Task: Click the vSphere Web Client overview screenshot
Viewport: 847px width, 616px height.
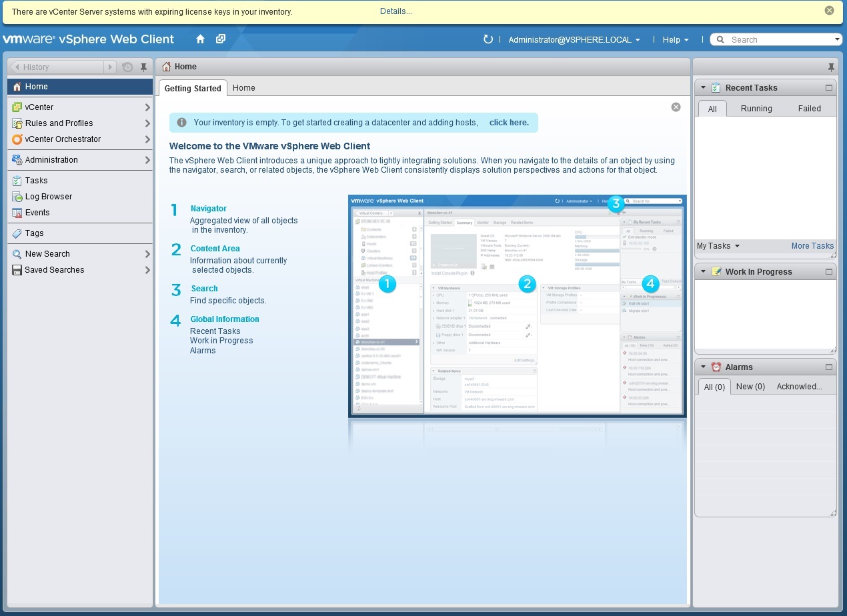Action: (x=518, y=306)
